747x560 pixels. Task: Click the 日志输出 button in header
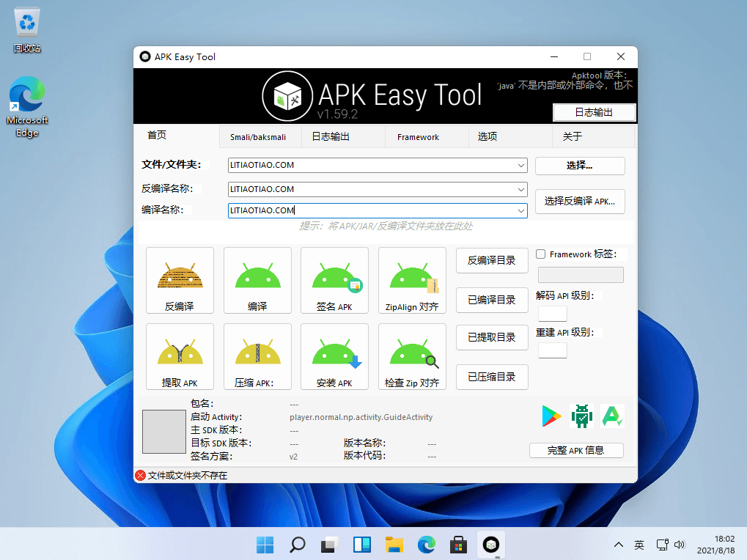click(x=594, y=112)
